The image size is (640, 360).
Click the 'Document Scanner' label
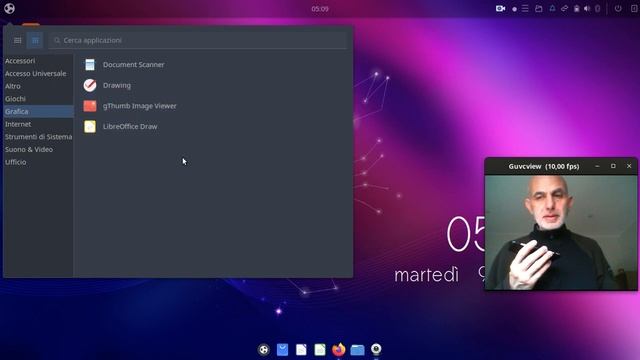pos(133,64)
